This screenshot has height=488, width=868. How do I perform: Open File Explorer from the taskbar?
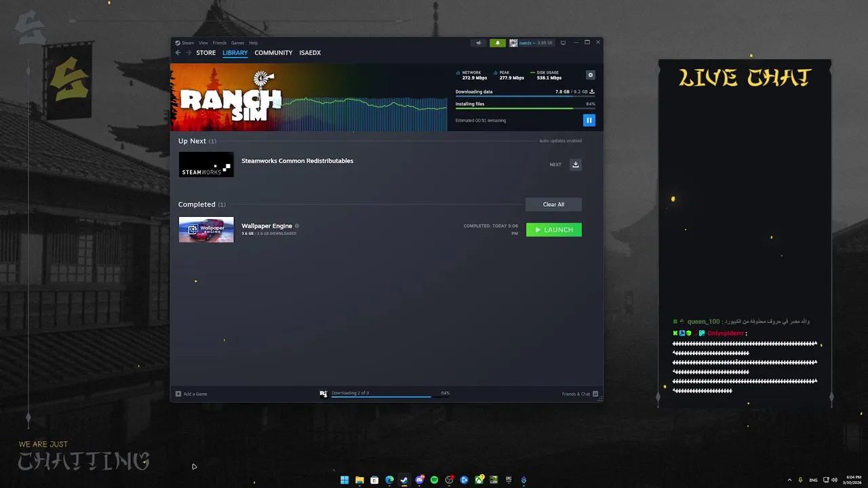coord(359,480)
